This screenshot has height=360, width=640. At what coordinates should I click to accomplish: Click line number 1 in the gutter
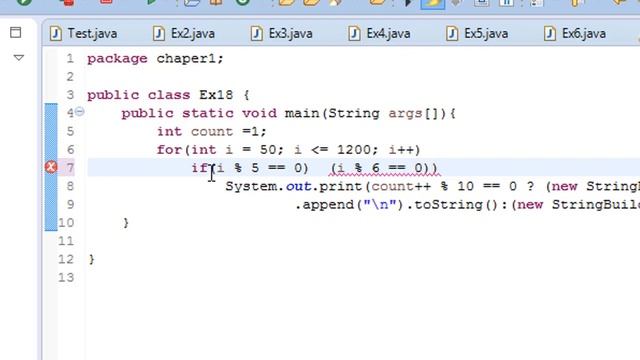70,59
